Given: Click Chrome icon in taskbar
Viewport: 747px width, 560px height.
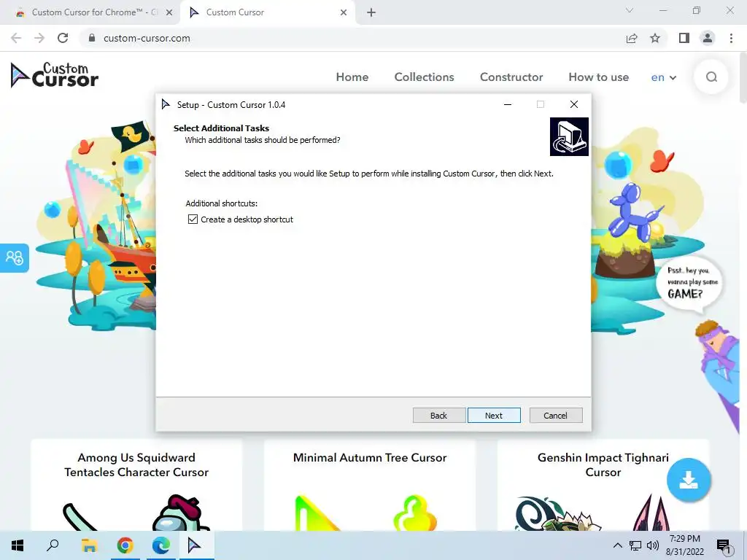Looking at the screenshot, I should 125,545.
